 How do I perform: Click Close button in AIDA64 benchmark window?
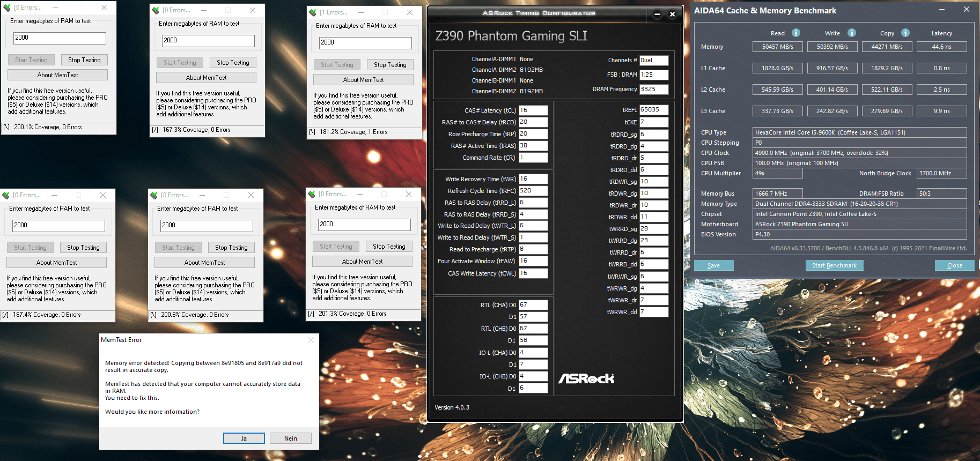tap(954, 265)
